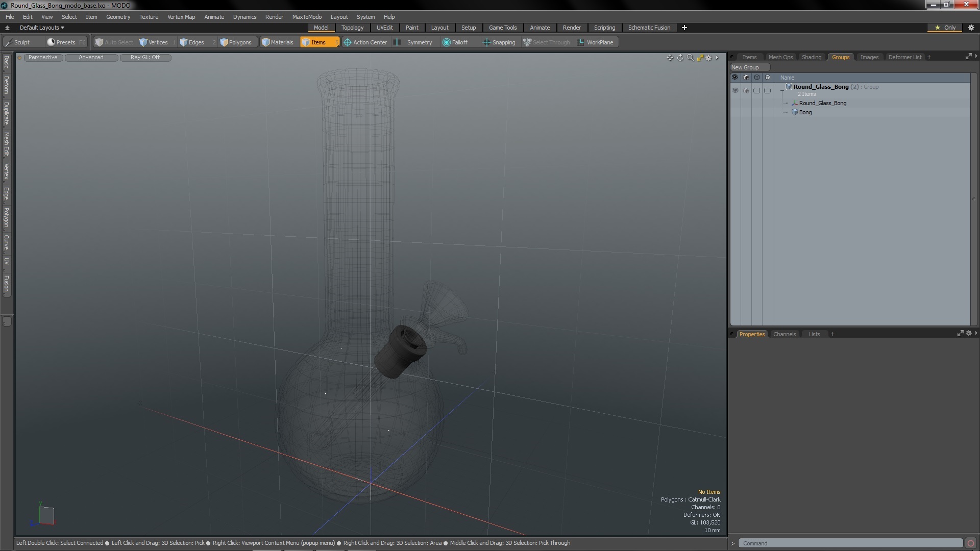The image size is (980, 551).
Task: Click the Round_Glass_Bong group icon
Action: click(x=789, y=87)
